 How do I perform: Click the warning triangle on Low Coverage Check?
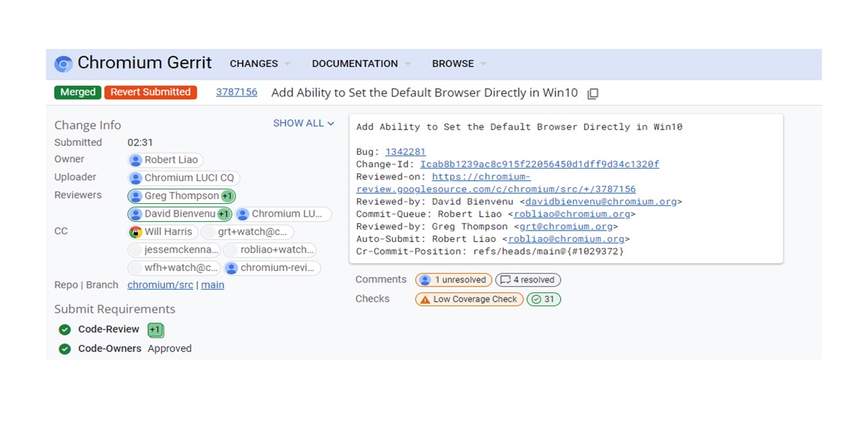(x=425, y=300)
